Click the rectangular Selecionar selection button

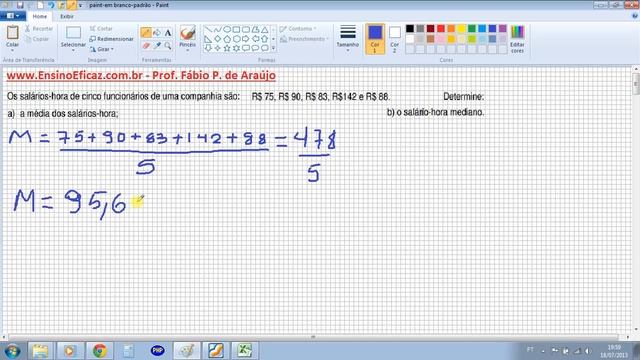(x=73, y=33)
